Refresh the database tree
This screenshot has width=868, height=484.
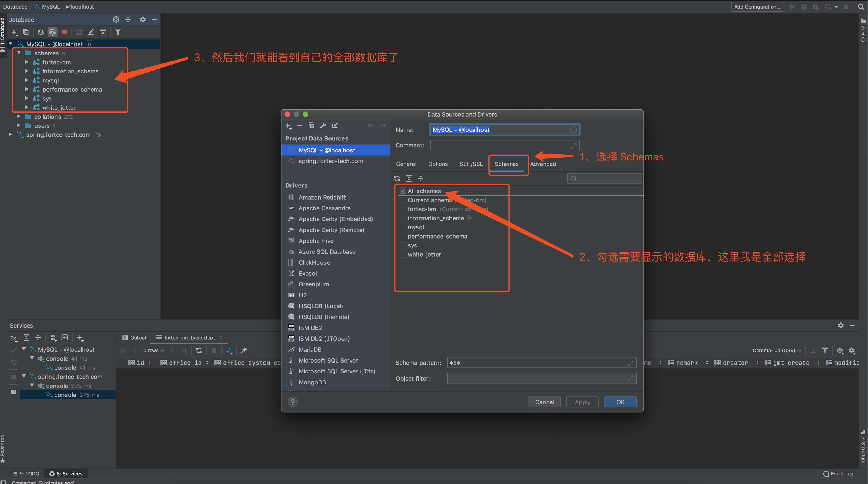tap(41, 32)
